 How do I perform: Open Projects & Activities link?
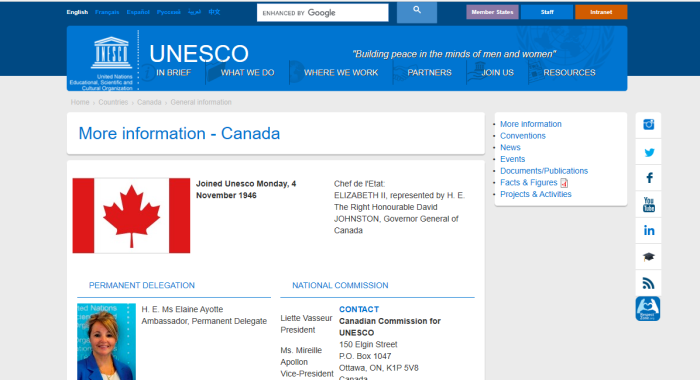tap(536, 194)
